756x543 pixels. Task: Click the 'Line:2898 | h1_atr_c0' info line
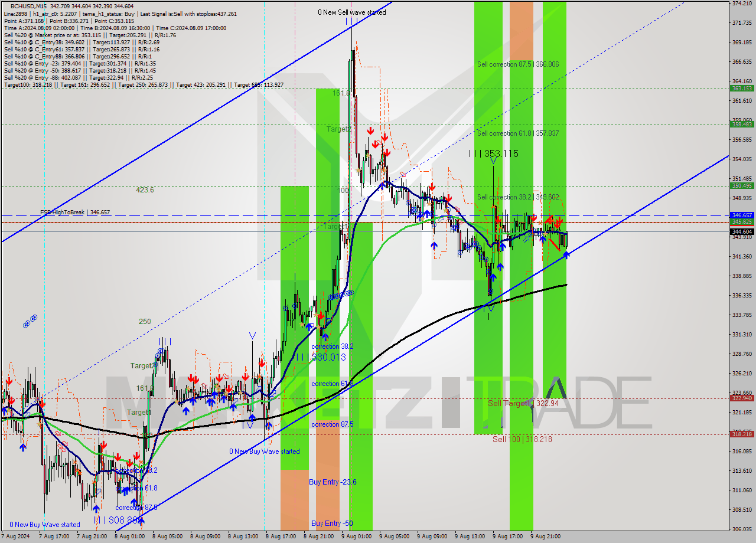click(x=120, y=14)
